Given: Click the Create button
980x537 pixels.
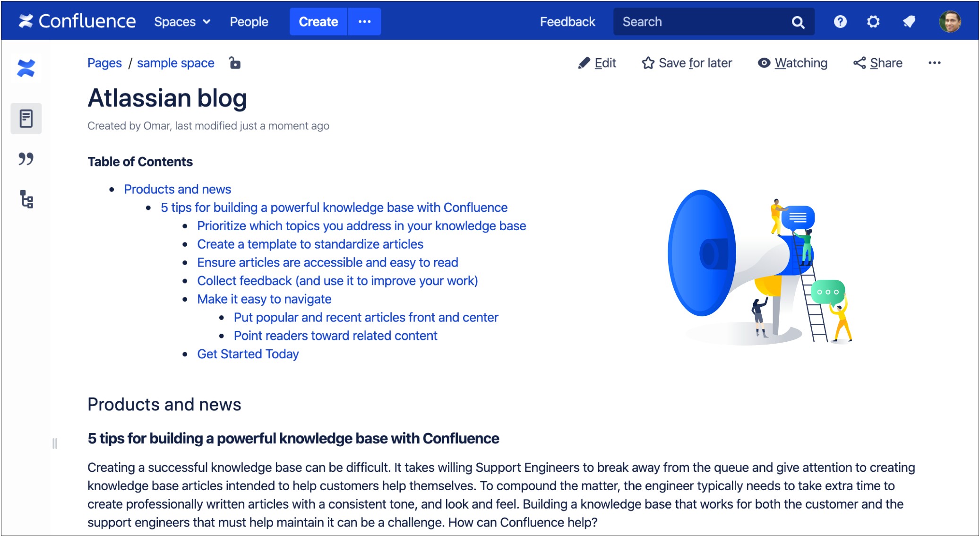Looking at the screenshot, I should 318,22.
